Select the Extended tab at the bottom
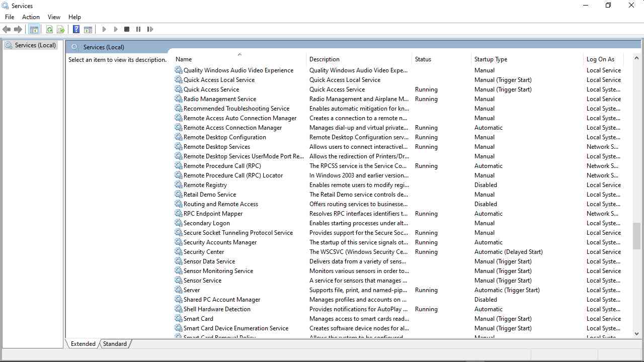This screenshot has width=644, height=362. [x=83, y=344]
